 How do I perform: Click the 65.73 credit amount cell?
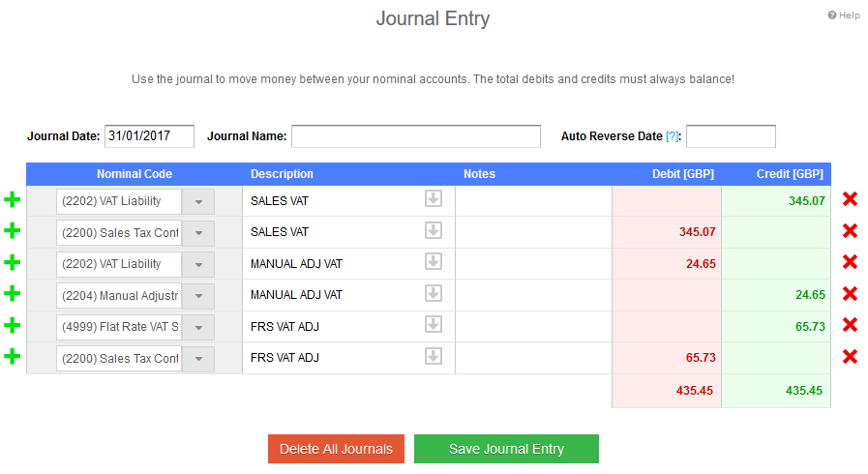(776, 326)
